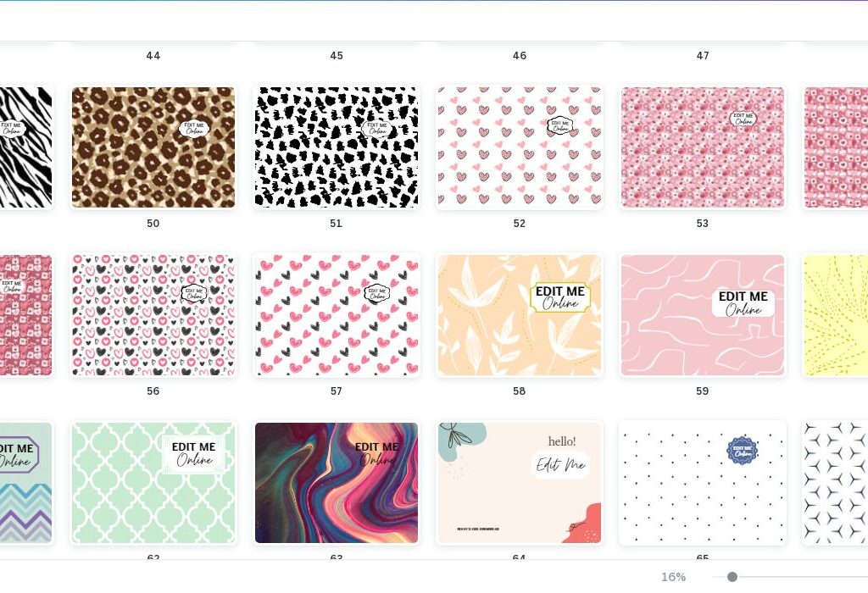Open page 53 pink floral pattern

[703, 147]
